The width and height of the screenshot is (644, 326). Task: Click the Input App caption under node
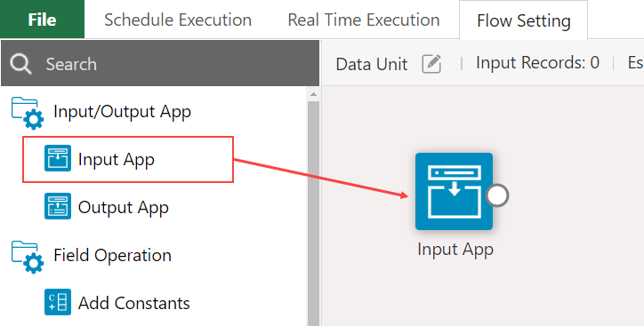coord(455,250)
